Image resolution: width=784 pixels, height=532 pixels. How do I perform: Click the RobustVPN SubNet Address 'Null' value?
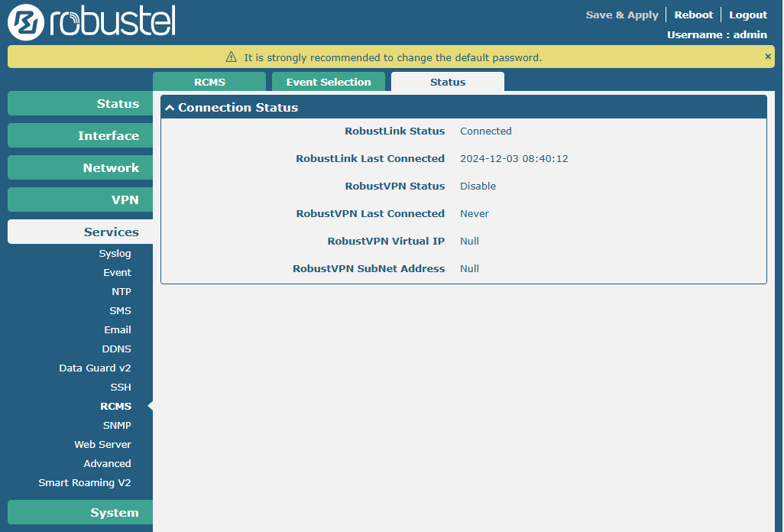click(x=469, y=268)
